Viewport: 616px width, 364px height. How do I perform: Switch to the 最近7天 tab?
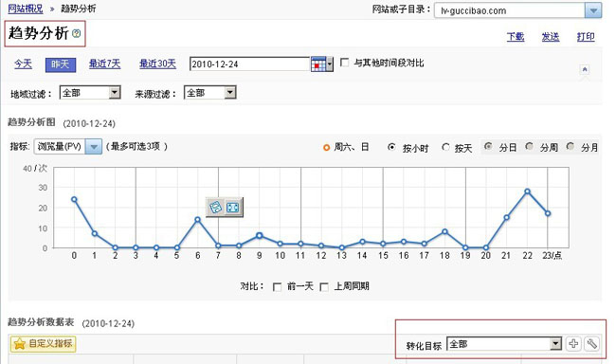point(104,64)
